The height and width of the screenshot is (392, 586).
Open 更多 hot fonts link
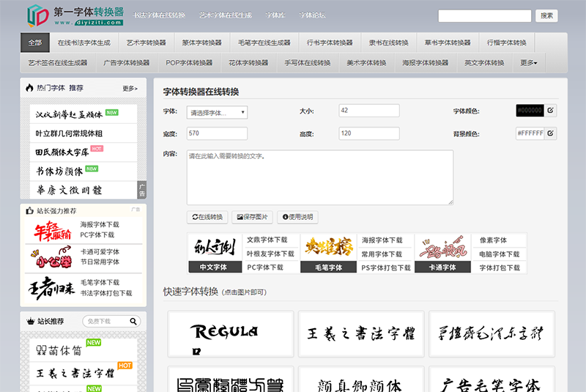(x=130, y=89)
